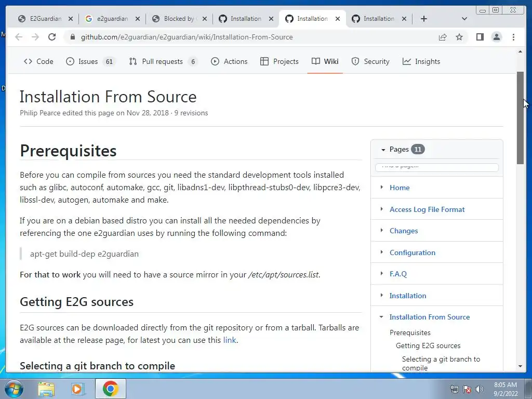Viewport: 532px width, 399px height.
Task: Open the Code repository tab
Action: [x=38, y=61]
